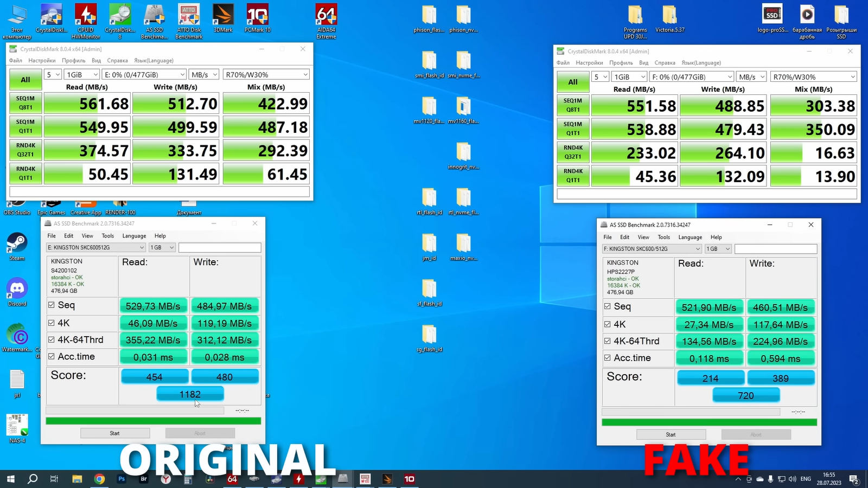Expand the E: KINGSTON SKC600512G drive dropdown
868x488 pixels.
pyautogui.click(x=96, y=247)
